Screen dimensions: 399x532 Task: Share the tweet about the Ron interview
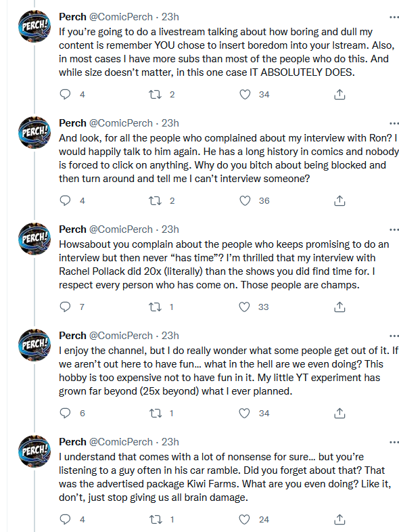[339, 201]
